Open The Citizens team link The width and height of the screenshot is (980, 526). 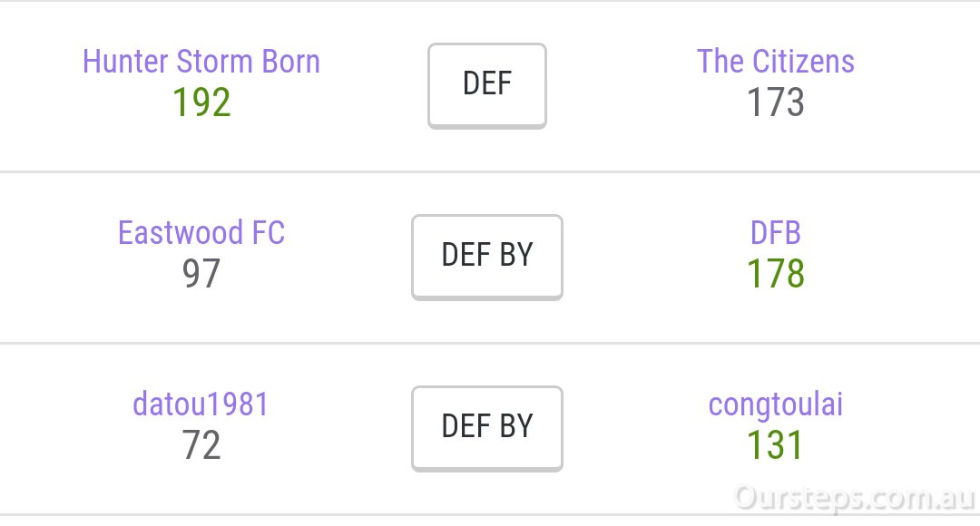[776, 62]
